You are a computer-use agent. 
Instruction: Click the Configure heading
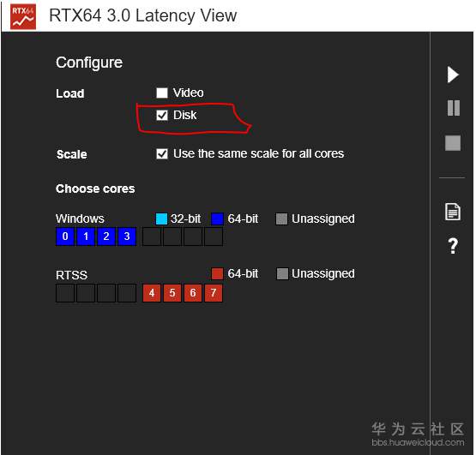[x=89, y=63]
